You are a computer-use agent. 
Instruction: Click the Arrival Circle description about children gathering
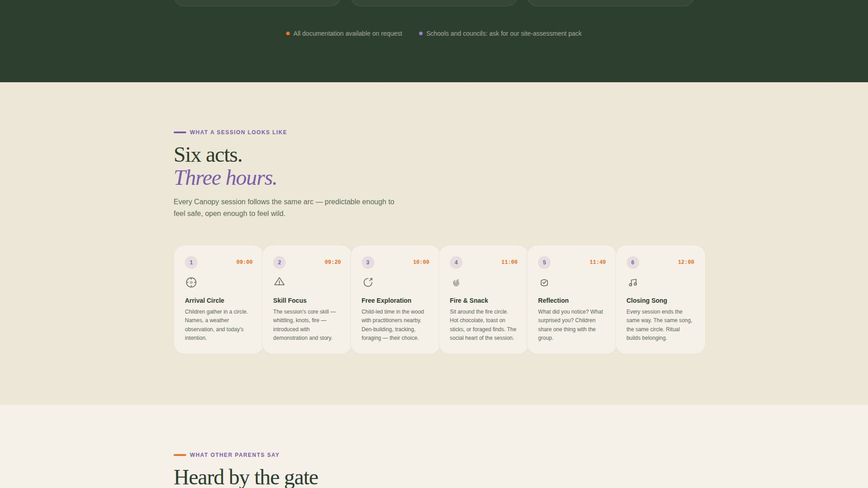point(217,325)
